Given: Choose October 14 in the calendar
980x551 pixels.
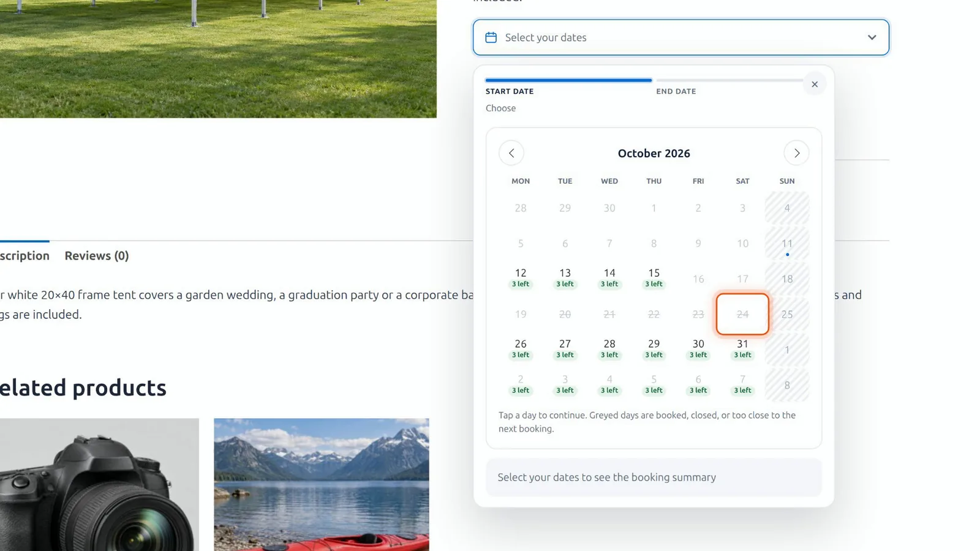Looking at the screenshot, I should point(609,278).
